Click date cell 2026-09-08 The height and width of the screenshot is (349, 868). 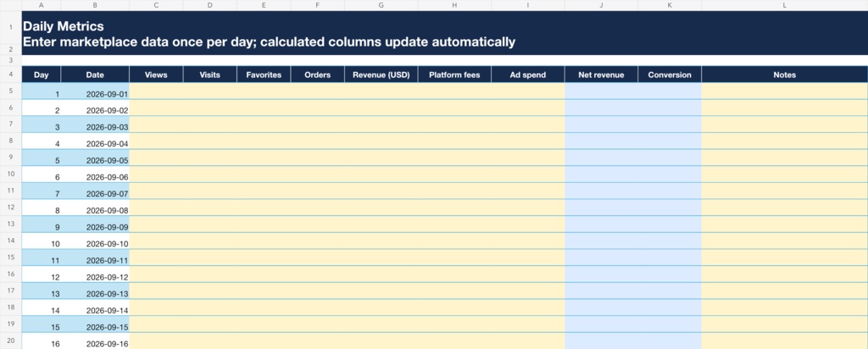(x=95, y=208)
